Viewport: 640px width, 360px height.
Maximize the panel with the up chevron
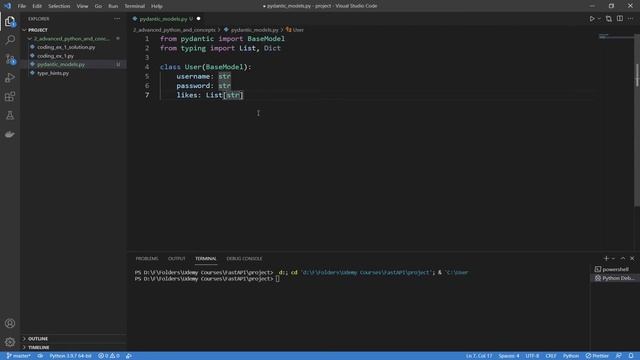pos(623,258)
